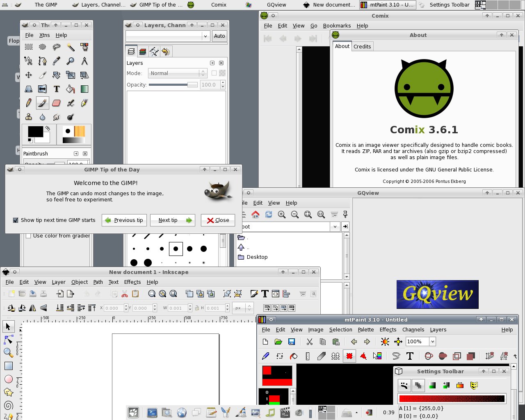This screenshot has width=525, height=420.
Task: Click the Save floppy icon in mtPaint
Action: point(292,342)
